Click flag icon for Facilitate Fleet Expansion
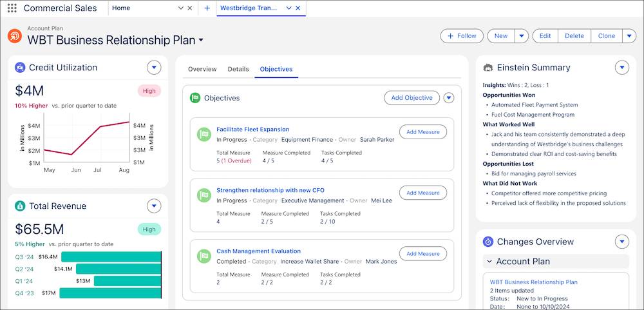 (204, 135)
